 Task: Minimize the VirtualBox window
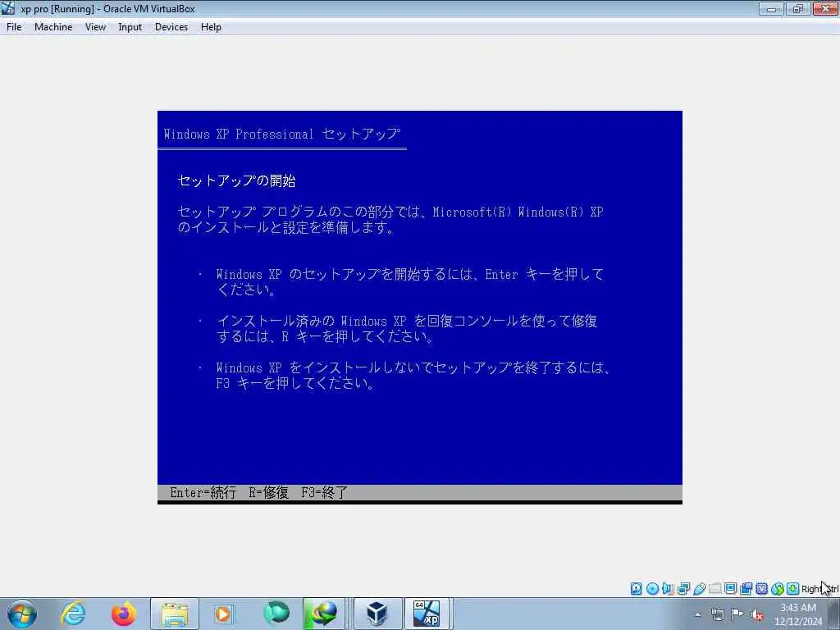[771, 8]
